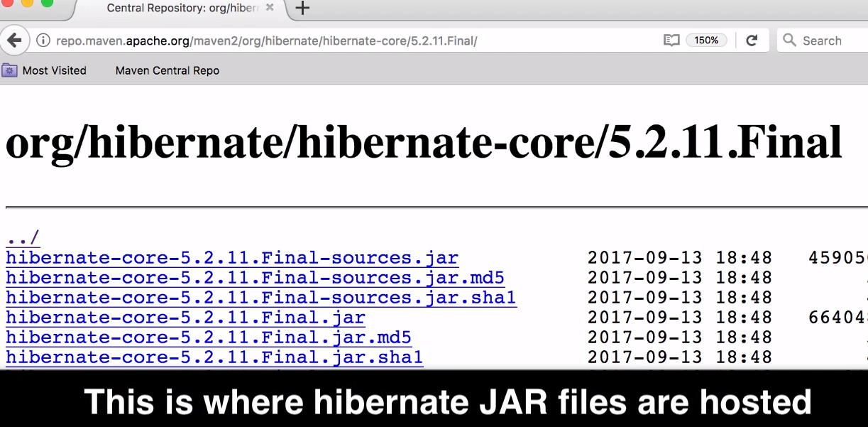Click the URL address bar text
Viewport: 868px width, 427px height.
266,40
